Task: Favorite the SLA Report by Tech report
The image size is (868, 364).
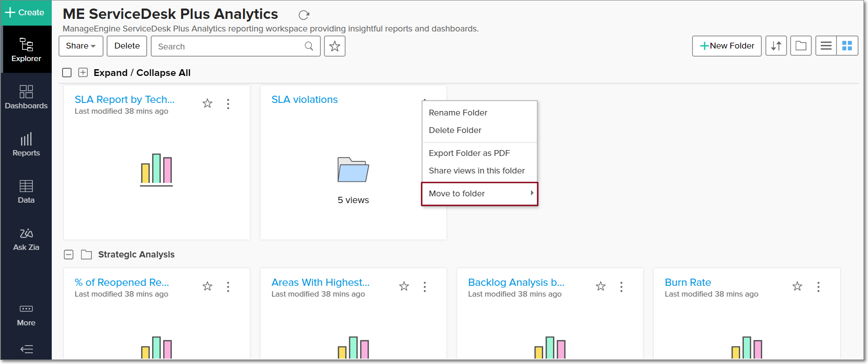Action: point(207,104)
